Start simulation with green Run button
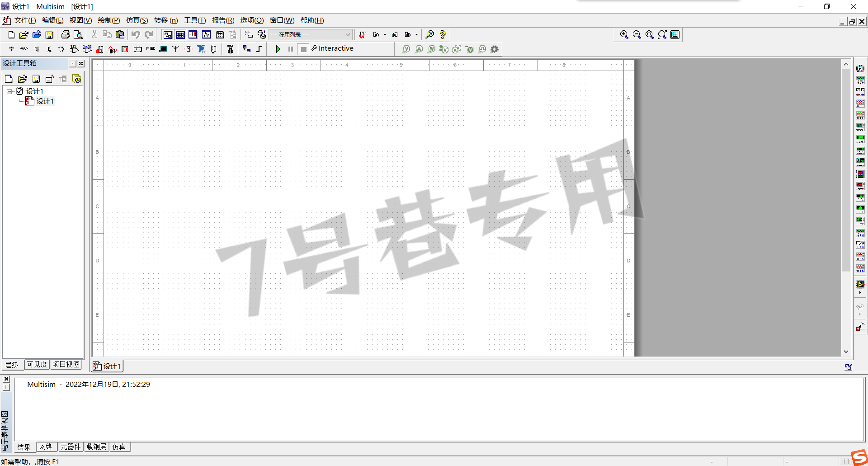 (278, 49)
